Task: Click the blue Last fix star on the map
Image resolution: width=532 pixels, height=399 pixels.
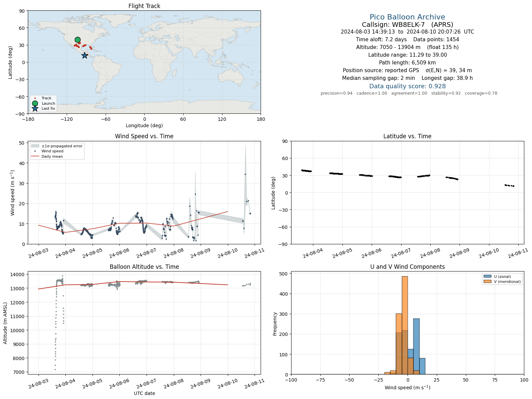Action: pyautogui.click(x=85, y=55)
